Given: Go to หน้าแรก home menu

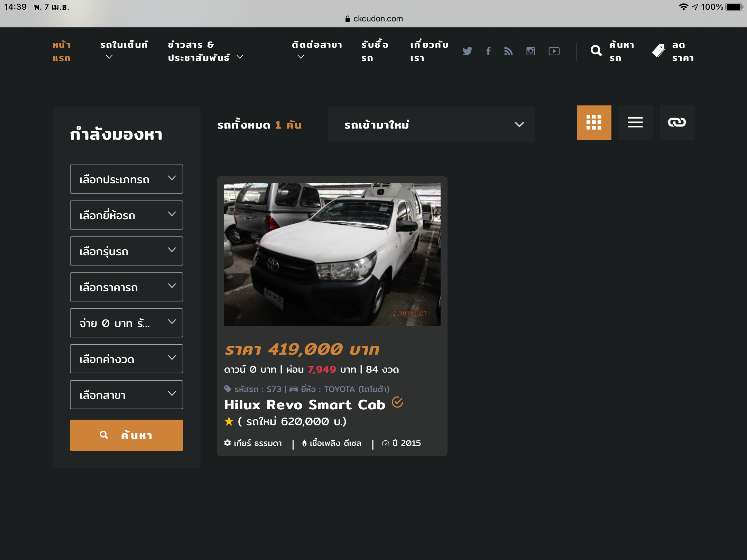Looking at the screenshot, I should point(62,51).
